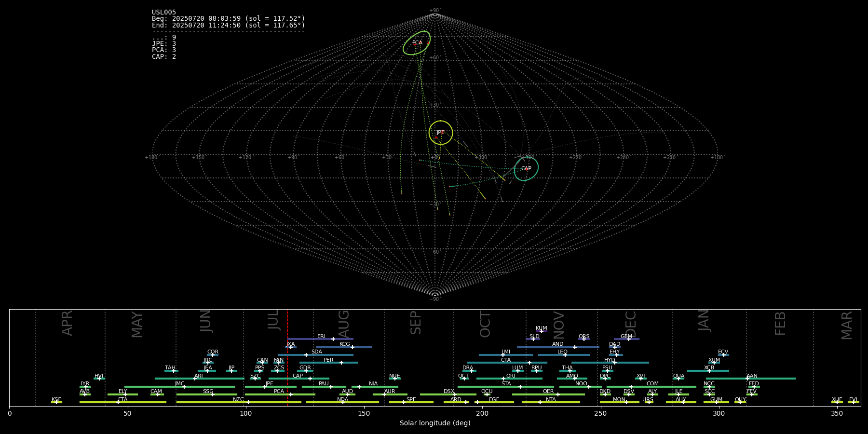The height and width of the screenshot is (434, 868).
Task: Select the COM shower activity bar
Action: pos(651,386)
